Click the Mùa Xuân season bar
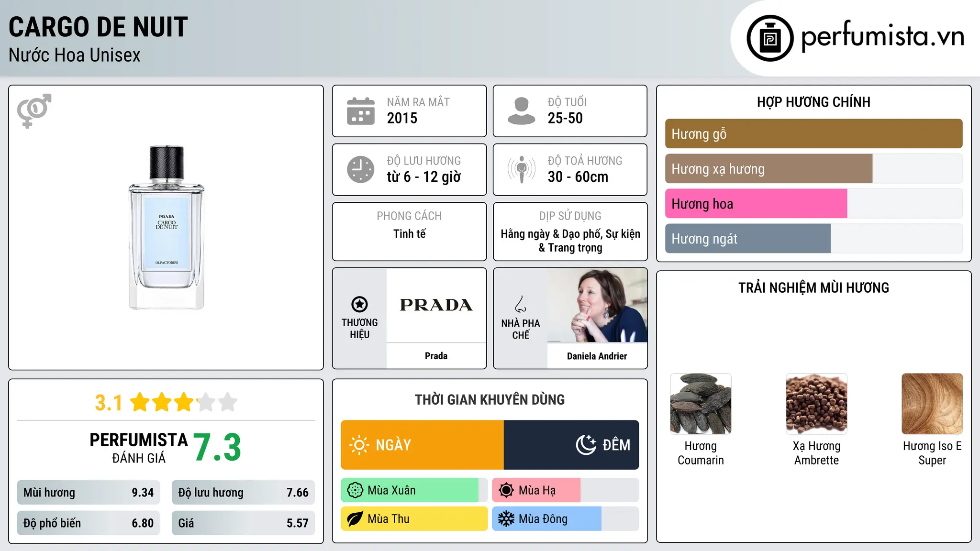Screen dimensions: 980x551 [414, 490]
